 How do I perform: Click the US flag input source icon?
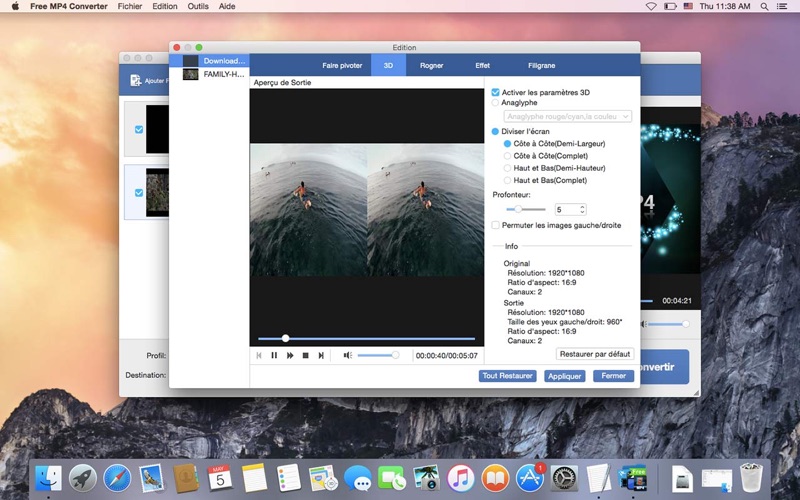coord(688,6)
